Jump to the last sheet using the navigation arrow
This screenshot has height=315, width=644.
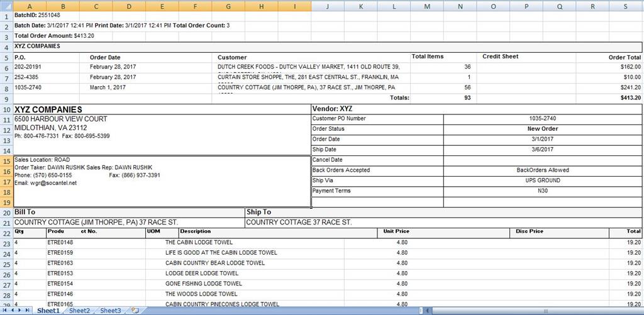coord(26,311)
